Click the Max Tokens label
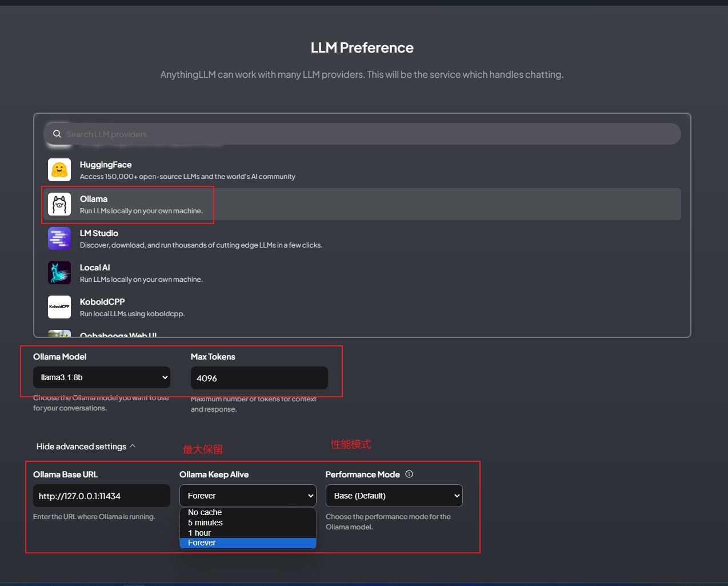The height and width of the screenshot is (586, 728). click(x=213, y=357)
